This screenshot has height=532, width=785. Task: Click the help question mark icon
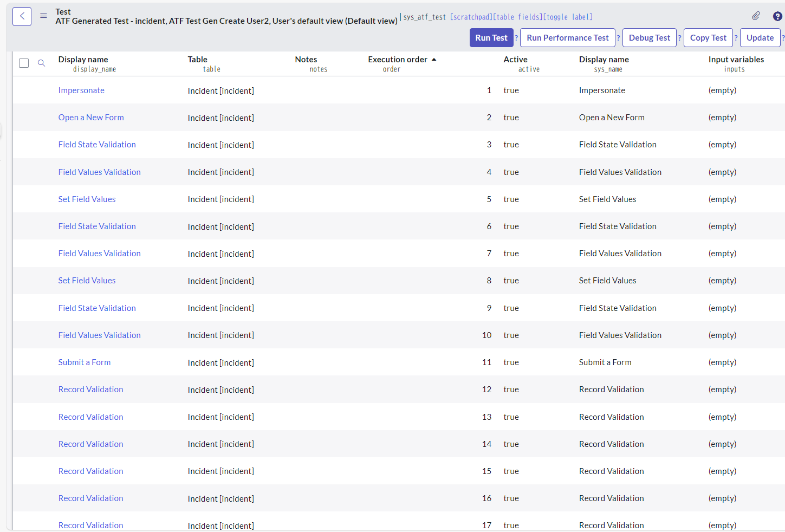point(776,16)
